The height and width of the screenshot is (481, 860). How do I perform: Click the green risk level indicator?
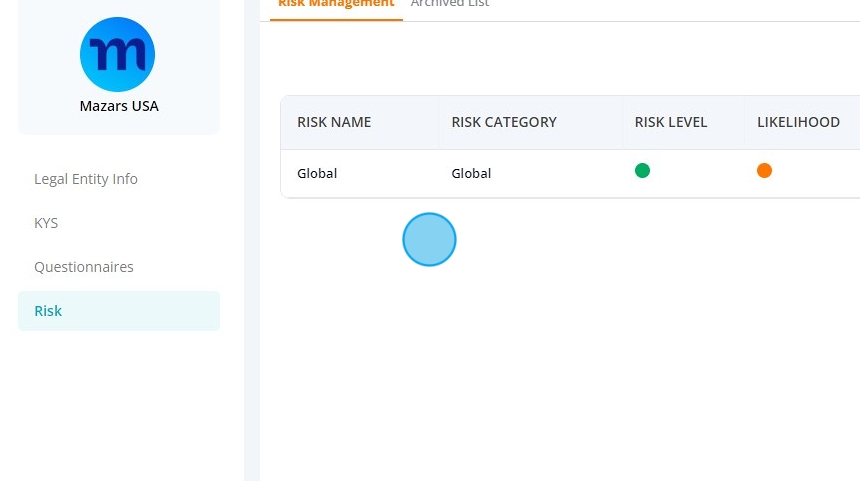tap(642, 171)
